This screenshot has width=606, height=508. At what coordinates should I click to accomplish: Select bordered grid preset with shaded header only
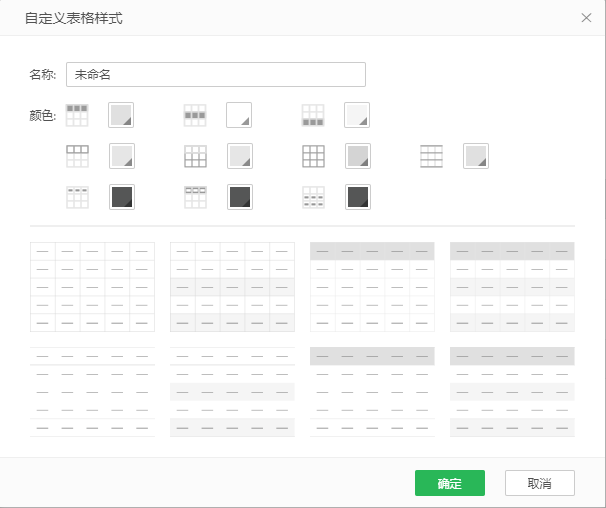coord(372,287)
